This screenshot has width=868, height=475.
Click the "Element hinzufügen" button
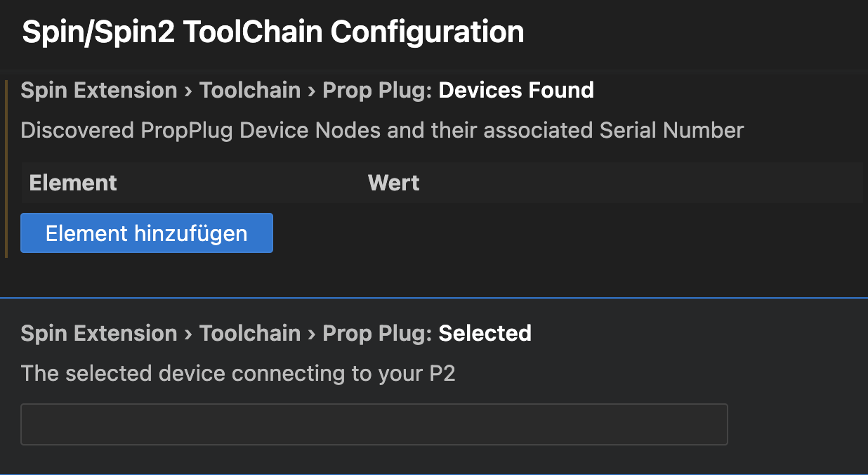pyautogui.click(x=146, y=233)
